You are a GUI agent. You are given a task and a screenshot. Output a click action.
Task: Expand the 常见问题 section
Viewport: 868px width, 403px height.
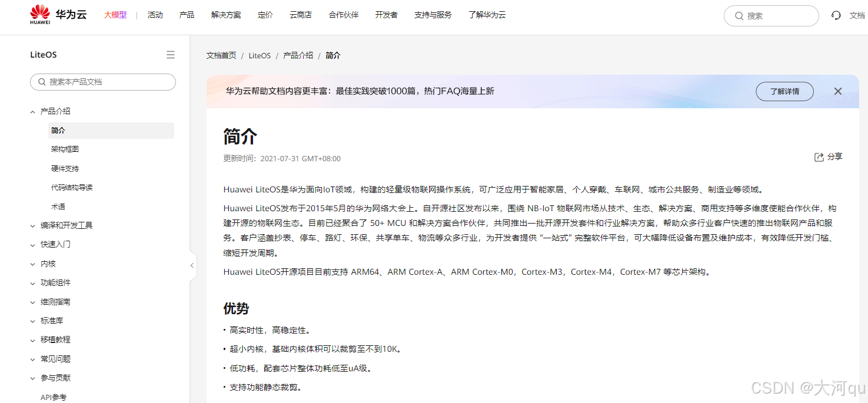click(x=33, y=359)
